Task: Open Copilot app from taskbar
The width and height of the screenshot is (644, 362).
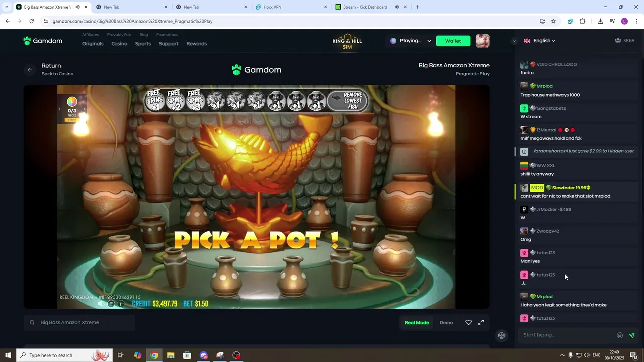Action: point(137,355)
